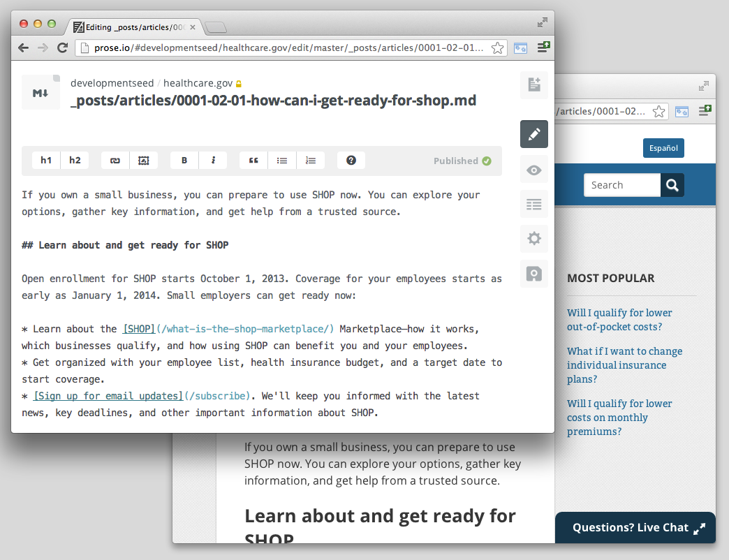This screenshot has height=560, width=729.
Task: Insert a link using the link icon
Action: (115, 161)
